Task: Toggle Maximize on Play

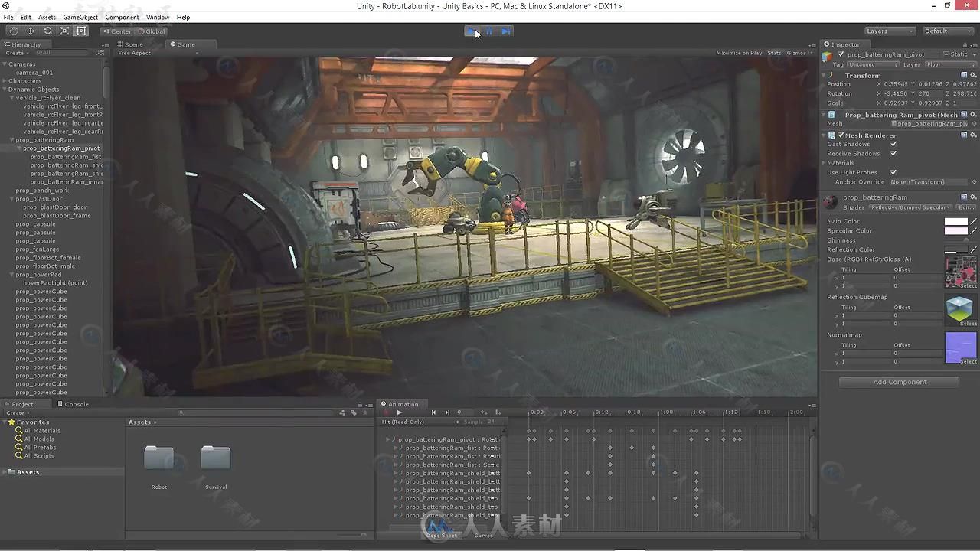Action: pos(739,53)
